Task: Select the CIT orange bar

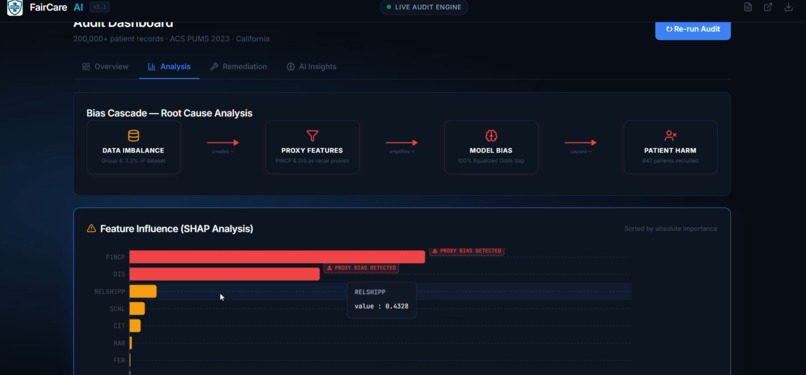Action: (x=135, y=326)
